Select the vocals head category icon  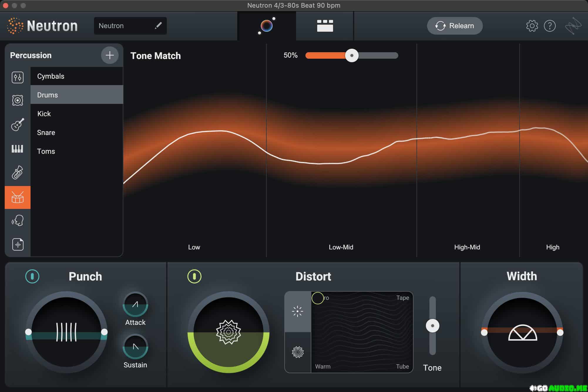tap(17, 220)
